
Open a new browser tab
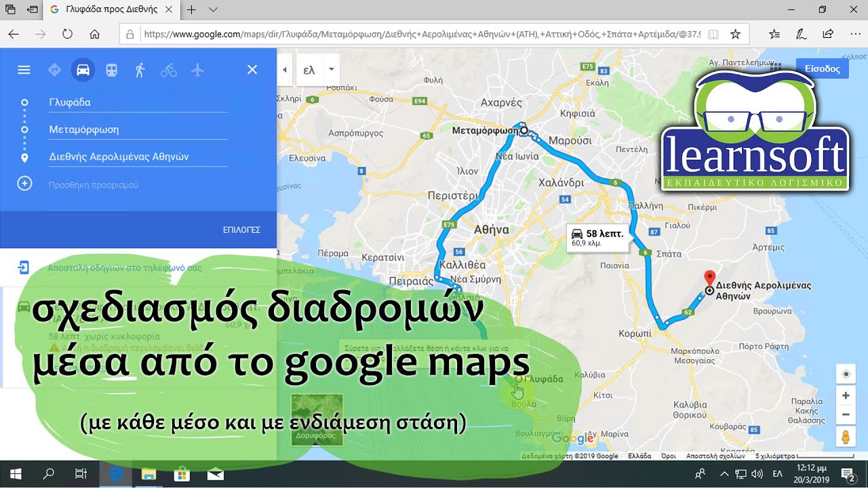tap(192, 9)
